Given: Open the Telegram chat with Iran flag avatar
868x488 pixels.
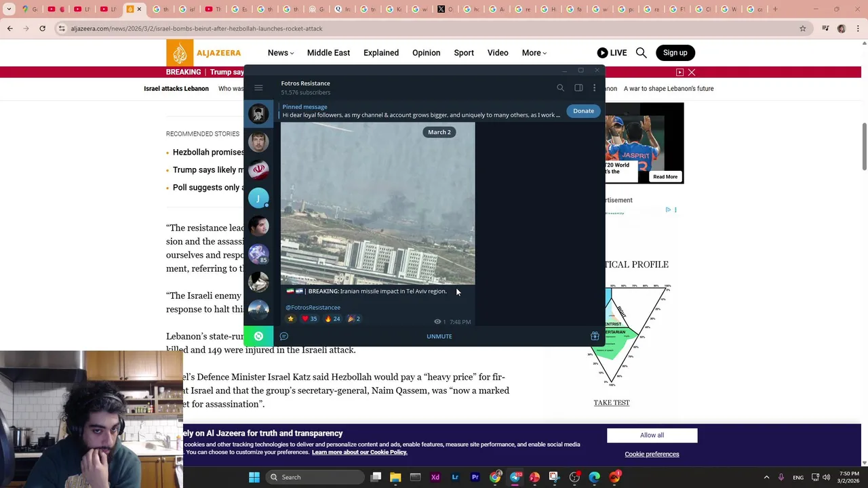Looking at the screenshot, I should tap(258, 169).
